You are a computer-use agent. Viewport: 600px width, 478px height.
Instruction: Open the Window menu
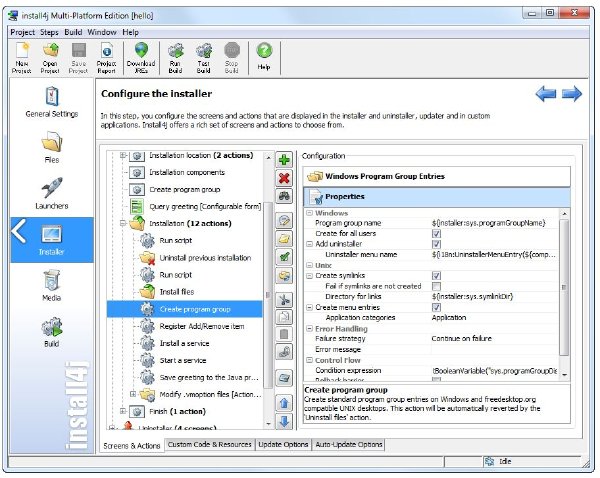tap(102, 32)
